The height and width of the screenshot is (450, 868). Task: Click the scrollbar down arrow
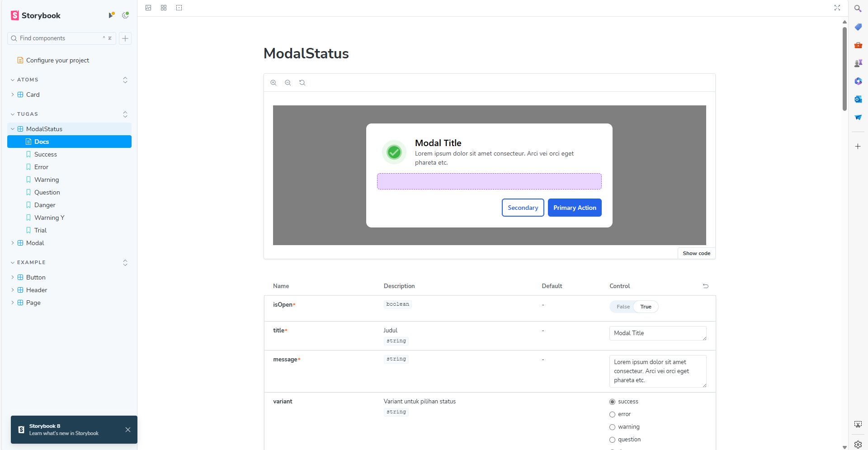coord(844,447)
